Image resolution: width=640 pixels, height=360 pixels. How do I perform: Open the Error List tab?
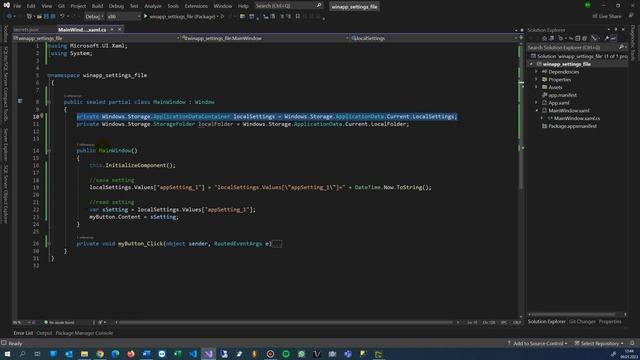click(x=23, y=333)
